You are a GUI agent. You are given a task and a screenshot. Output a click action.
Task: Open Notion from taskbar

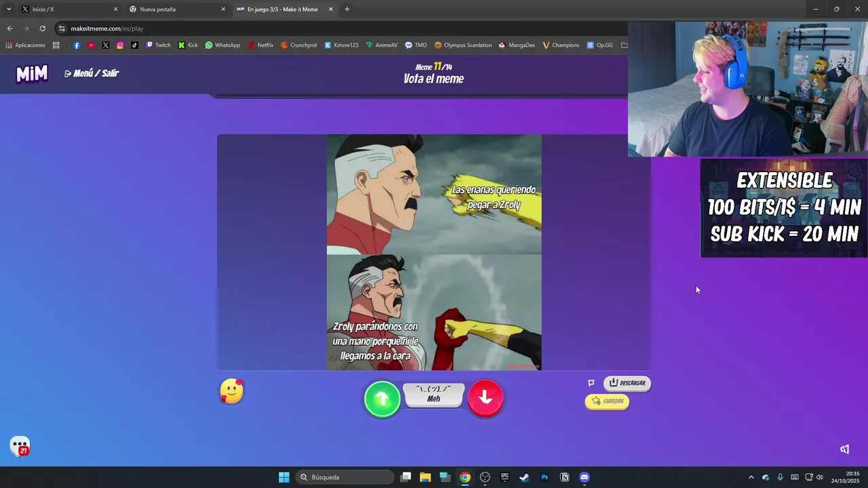click(x=564, y=477)
